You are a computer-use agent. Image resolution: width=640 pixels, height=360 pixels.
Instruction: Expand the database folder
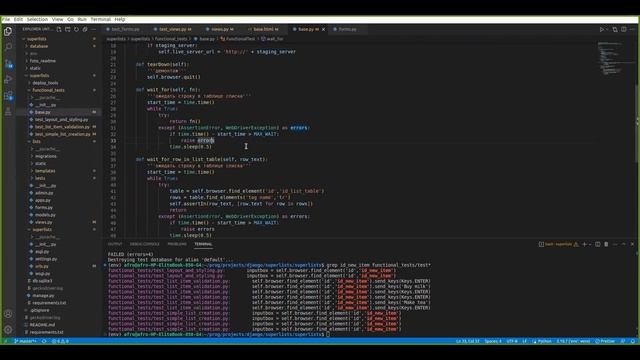click(x=39, y=46)
